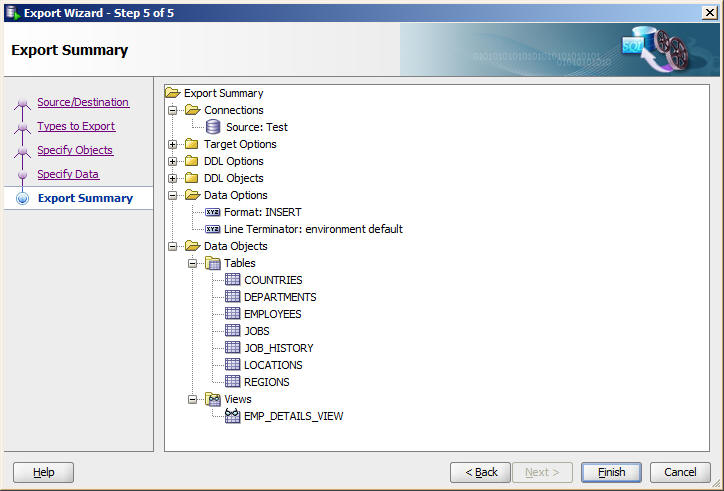Click the Data Options folder icon
Screen dimensions: 724x491
click(x=192, y=195)
